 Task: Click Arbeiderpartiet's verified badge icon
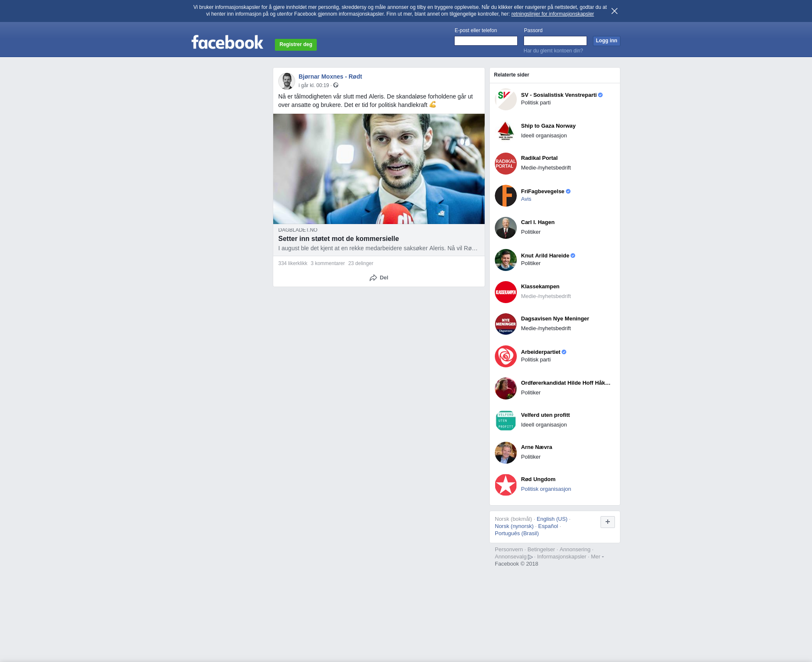[564, 352]
